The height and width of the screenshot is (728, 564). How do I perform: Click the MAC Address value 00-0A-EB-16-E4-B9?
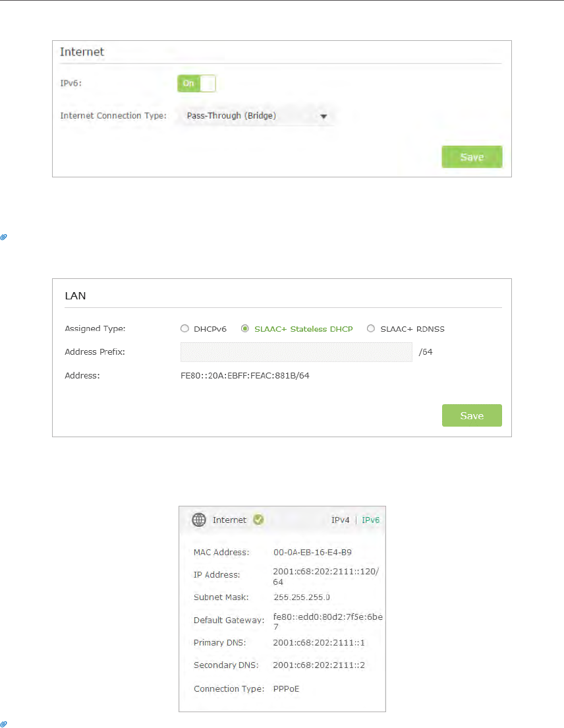point(312,553)
